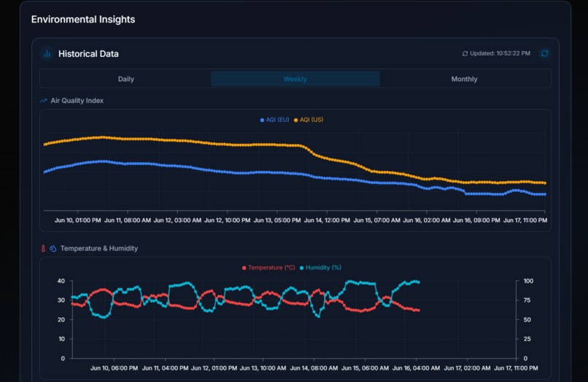Image resolution: width=588 pixels, height=382 pixels.
Task: Select the Weekly tab
Action: (295, 79)
